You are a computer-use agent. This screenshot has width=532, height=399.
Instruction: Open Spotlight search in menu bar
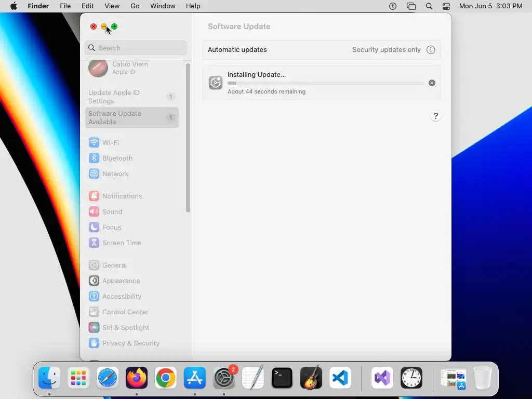[429, 6]
